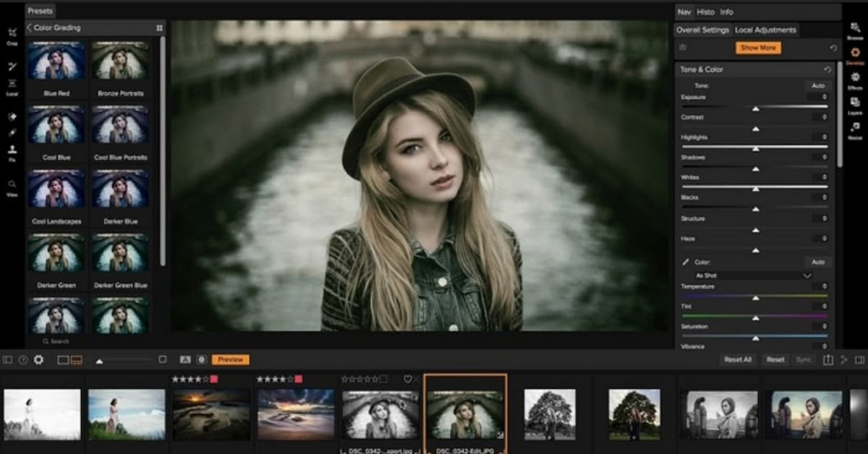Image resolution: width=868 pixels, height=454 pixels.
Task: Select the Crop tool
Action: click(12, 36)
